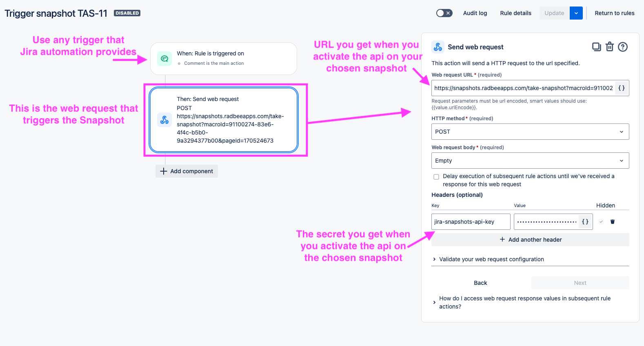This screenshot has height=346, width=644.
Task: Open help for Send web request
Action: [623, 47]
